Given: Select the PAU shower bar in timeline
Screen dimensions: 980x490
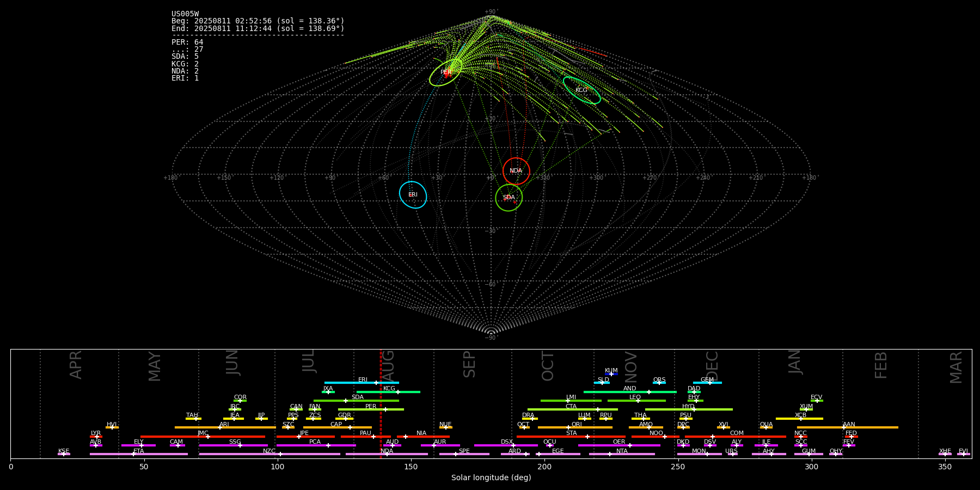Looking at the screenshot, I should click(365, 437).
